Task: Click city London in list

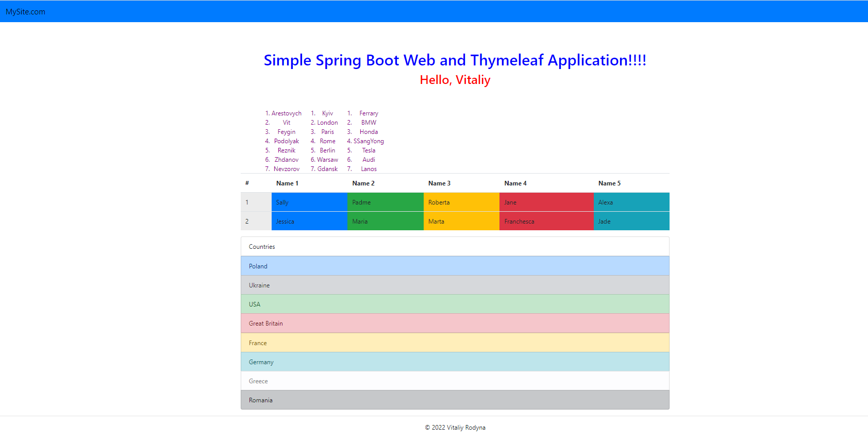Action: click(x=327, y=123)
